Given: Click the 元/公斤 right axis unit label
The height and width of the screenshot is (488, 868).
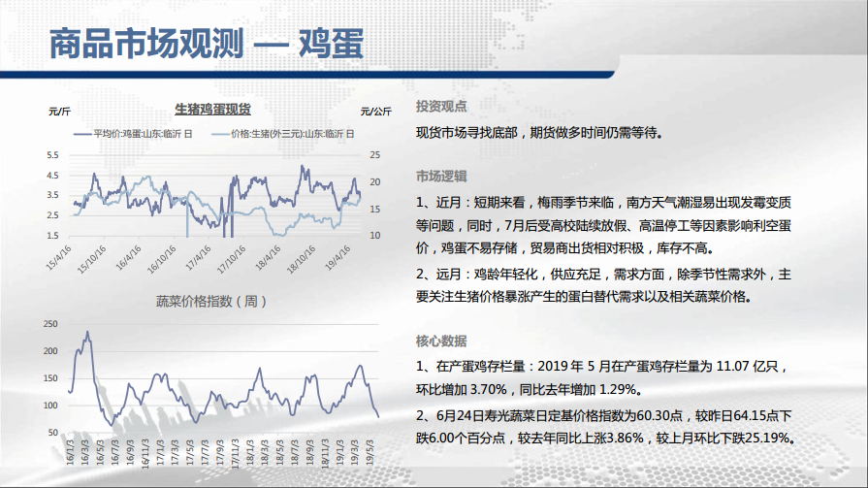Looking at the screenshot, I should (374, 111).
